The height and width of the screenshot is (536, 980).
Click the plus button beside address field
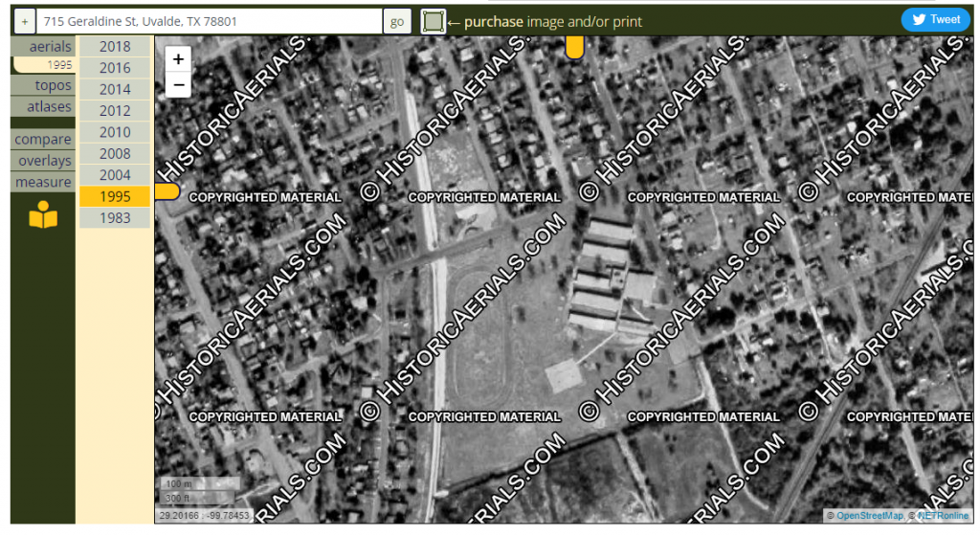(24, 21)
